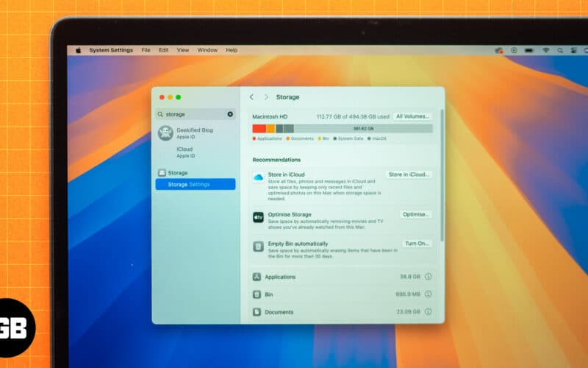Viewport: 588px width, 368px height.
Task: Go back with the left chevron
Action: tap(251, 97)
